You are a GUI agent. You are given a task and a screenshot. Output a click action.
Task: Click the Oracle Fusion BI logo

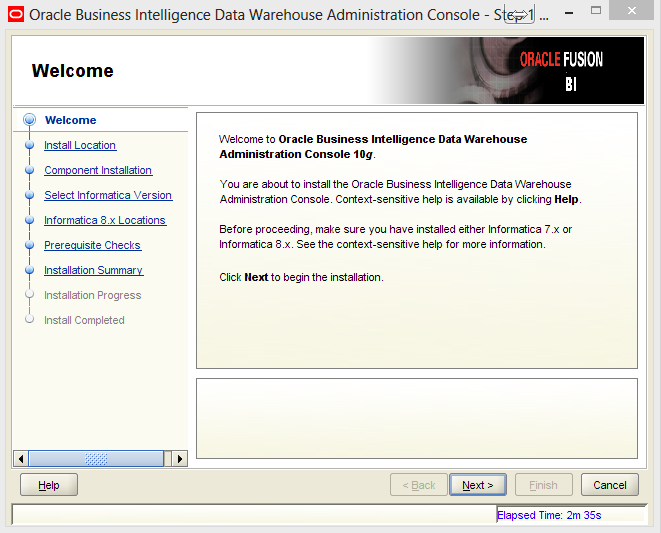pos(561,71)
